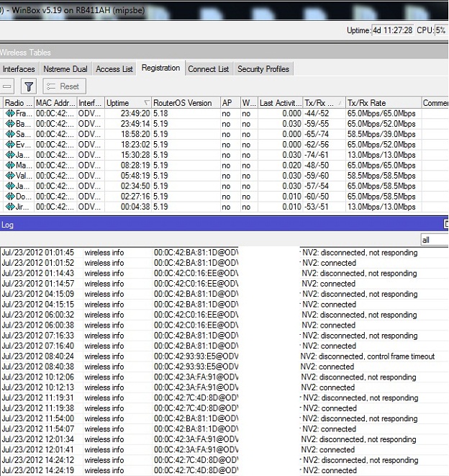Viewport: 449px width, 476px height.
Task: Select signal cell -74/-61
Action: point(317,155)
